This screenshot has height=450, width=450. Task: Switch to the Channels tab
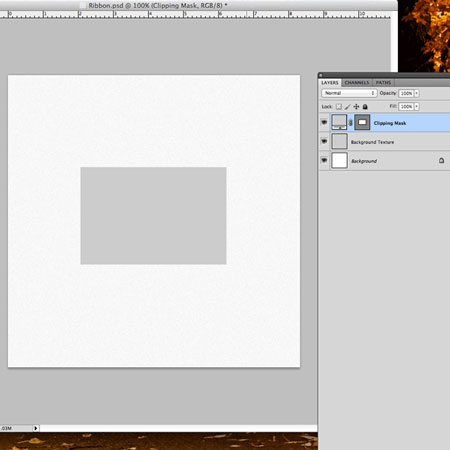357,83
